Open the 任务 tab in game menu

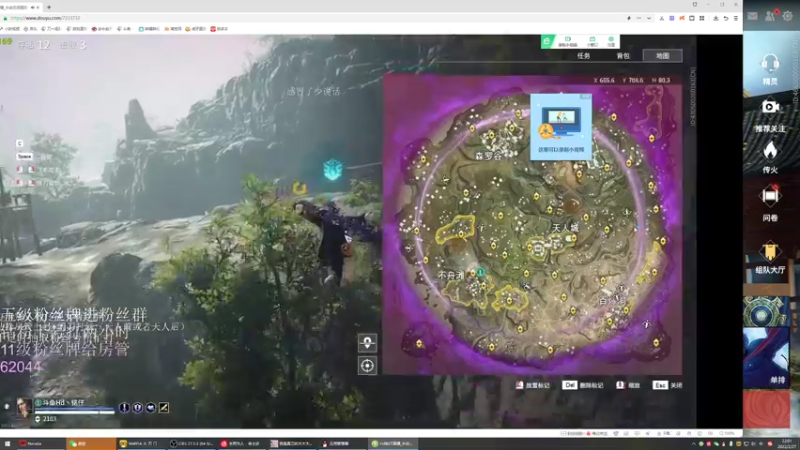point(584,56)
